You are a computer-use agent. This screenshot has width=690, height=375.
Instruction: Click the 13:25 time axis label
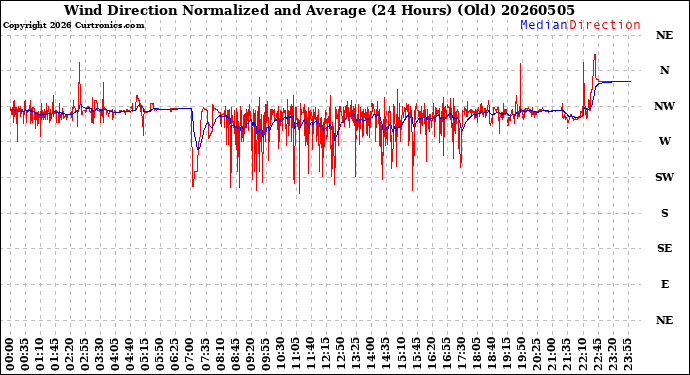pyautogui.click(x=356, y=354)
